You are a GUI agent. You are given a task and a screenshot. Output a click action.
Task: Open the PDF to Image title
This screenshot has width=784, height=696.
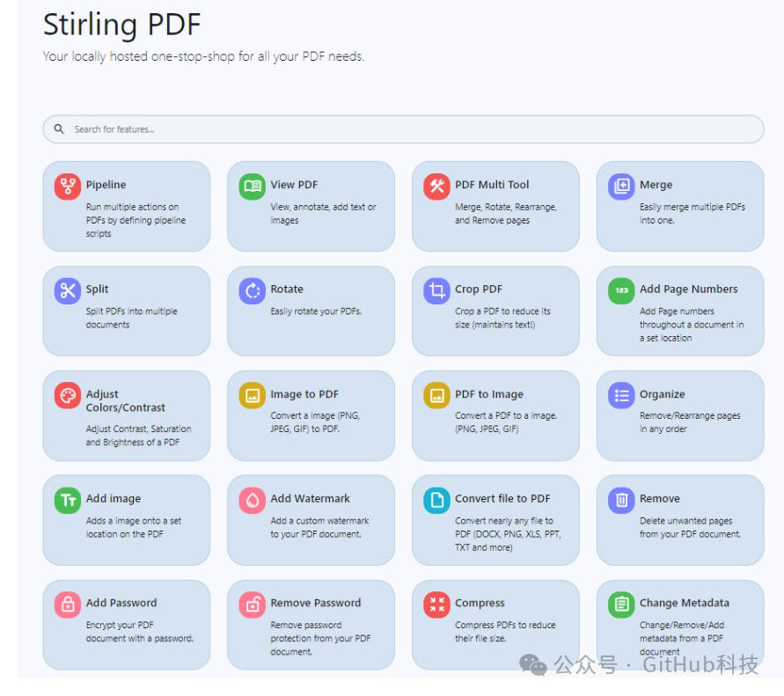point(489,394)
